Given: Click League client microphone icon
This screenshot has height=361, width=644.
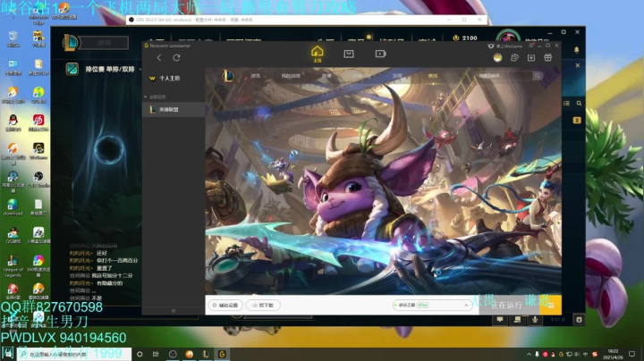Looking at the screenshot, I should pos(535,320).
